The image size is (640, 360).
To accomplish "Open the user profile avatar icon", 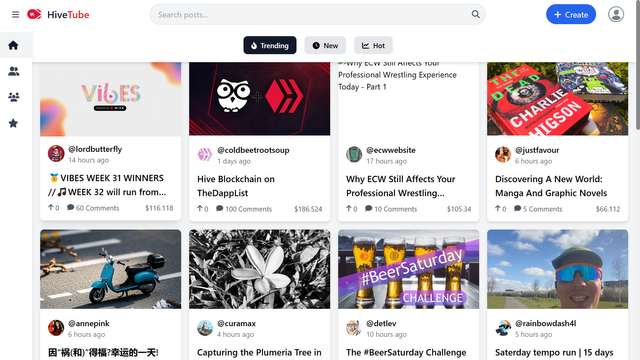I will [x=616, y=14].
